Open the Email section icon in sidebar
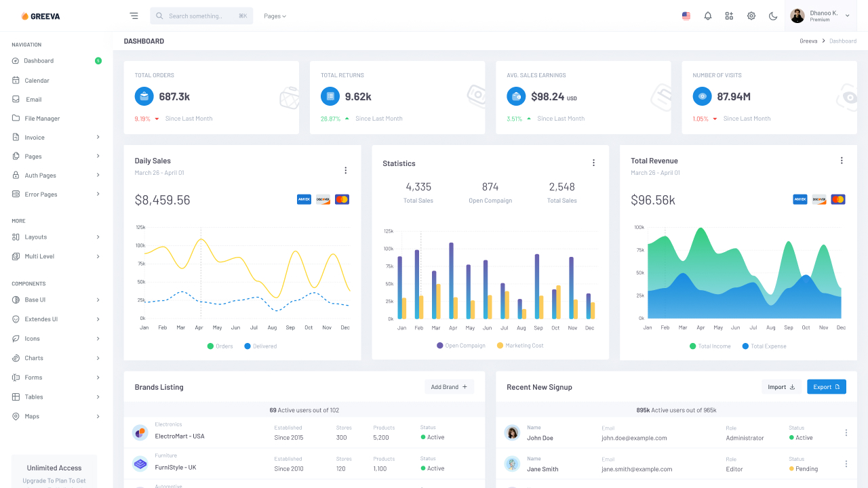This screenshot has width=868, height=488. 15,99
